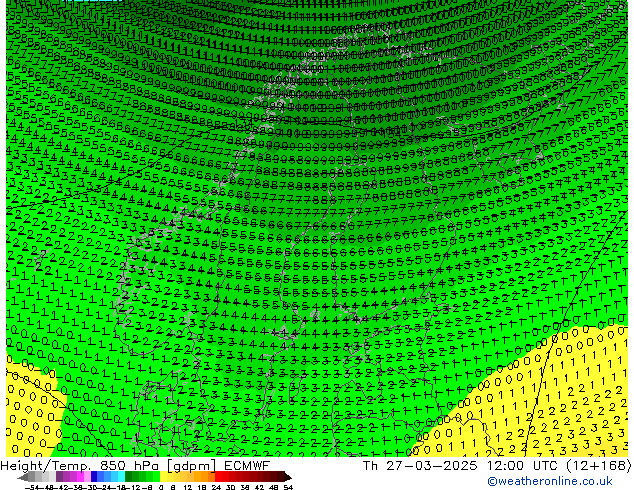Image resolution: width=634 pixels, height=490 pixels.
Task: Click the gray arrow tip at the legend's cold end
Action: 23,477
